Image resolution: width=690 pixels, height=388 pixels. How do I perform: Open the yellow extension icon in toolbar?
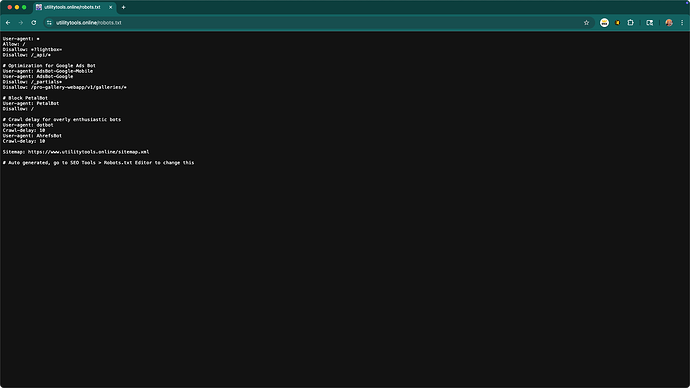[x=617, y=22]
